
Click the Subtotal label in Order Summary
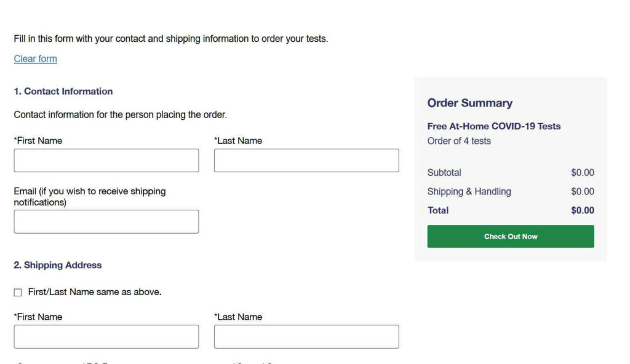[444, 173]
